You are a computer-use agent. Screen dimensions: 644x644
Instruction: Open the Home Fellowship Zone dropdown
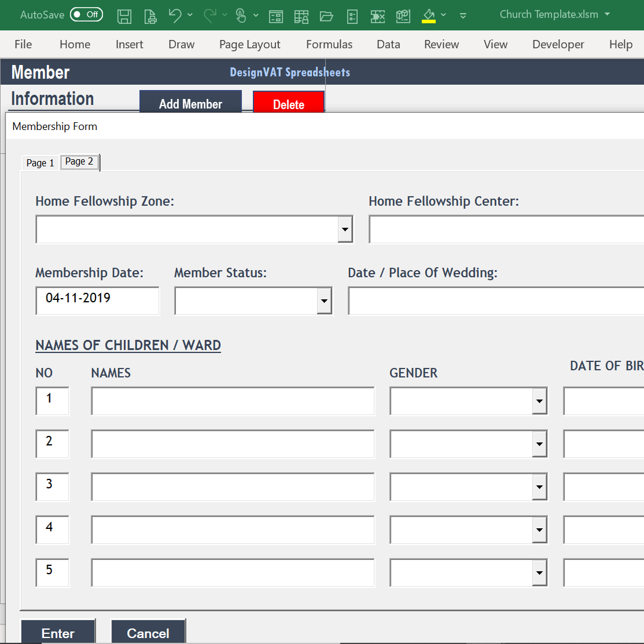pyautogui.click(x=345, y=229)
